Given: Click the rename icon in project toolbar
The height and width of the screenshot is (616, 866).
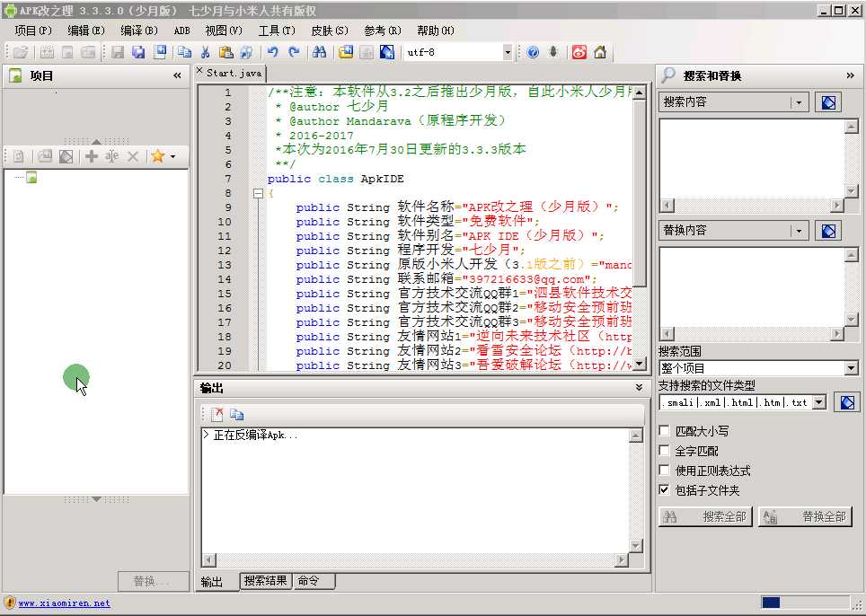Looking at the screenshot, I should 112,157.
